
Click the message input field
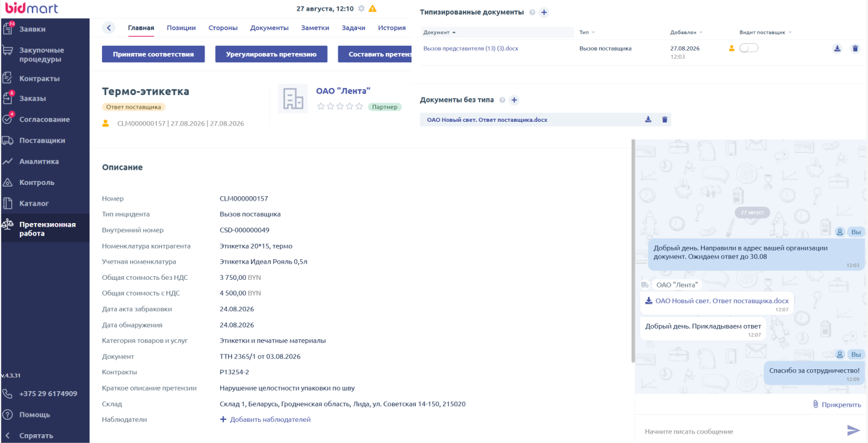click(x=741, y=431)
